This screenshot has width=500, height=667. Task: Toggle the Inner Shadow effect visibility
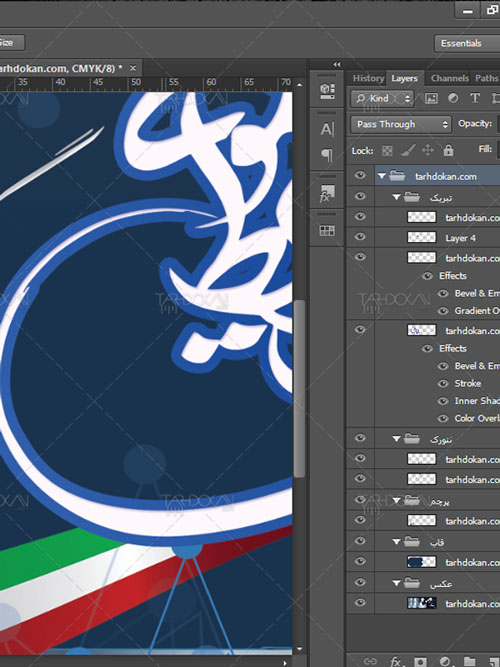(x=443, y=401)
